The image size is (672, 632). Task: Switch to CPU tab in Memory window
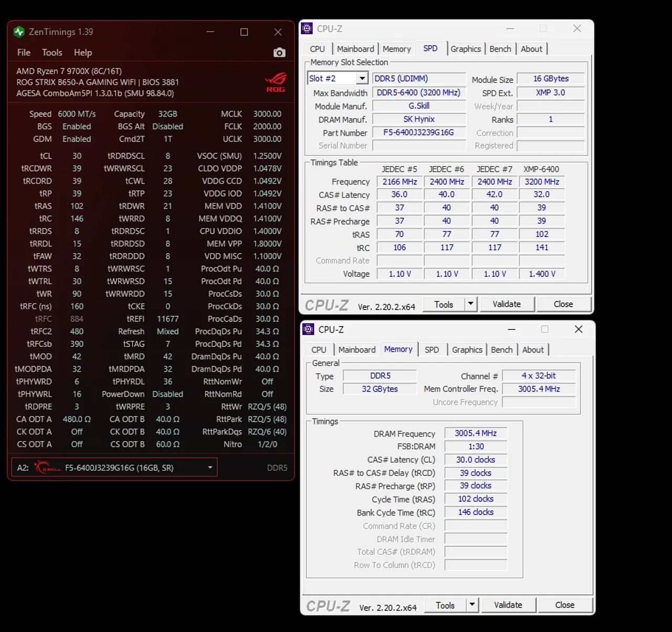pos(319,350)
